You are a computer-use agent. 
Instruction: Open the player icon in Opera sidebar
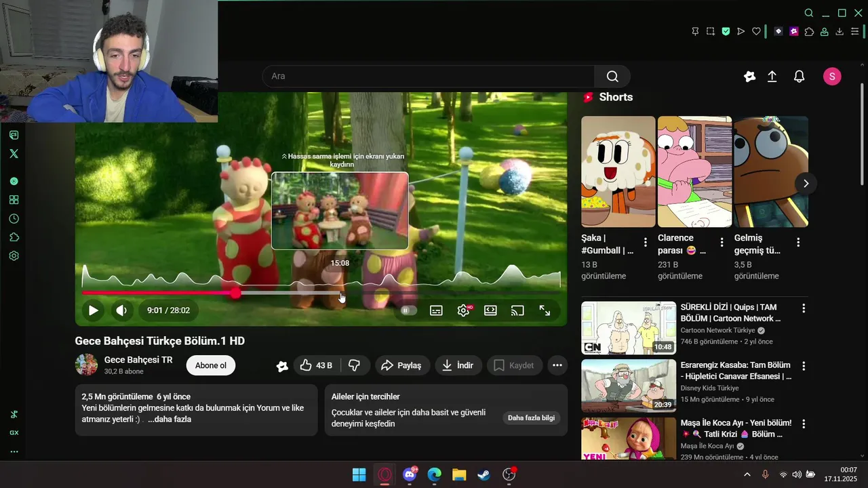tap(14, 181)
